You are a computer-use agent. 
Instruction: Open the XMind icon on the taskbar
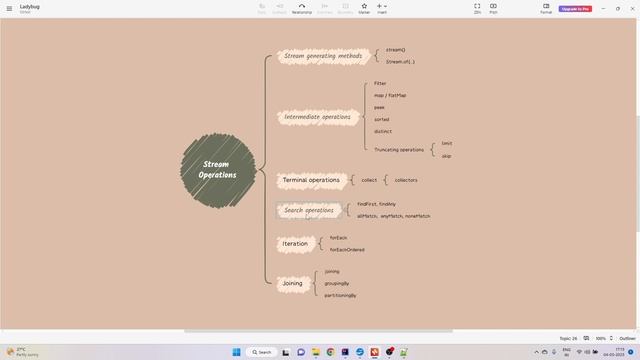(374, 352)
